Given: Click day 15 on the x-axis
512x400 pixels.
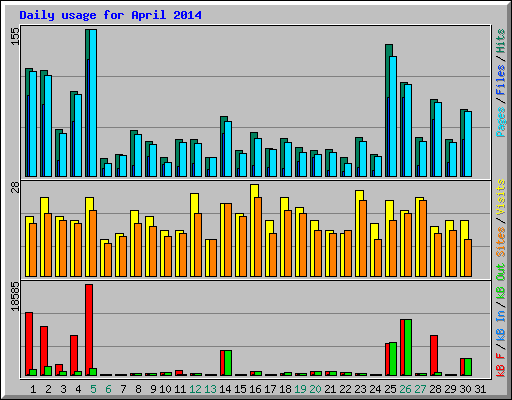Looking at the screenshot, I should coord(240,389).
